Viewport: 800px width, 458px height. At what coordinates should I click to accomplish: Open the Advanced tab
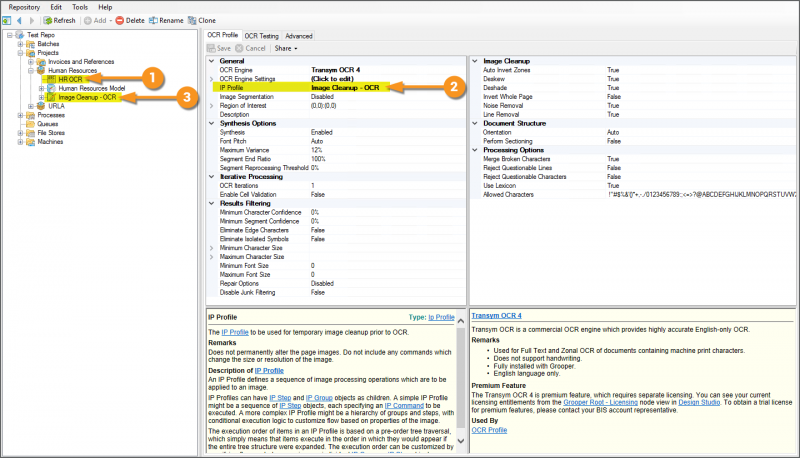[299, 35]
